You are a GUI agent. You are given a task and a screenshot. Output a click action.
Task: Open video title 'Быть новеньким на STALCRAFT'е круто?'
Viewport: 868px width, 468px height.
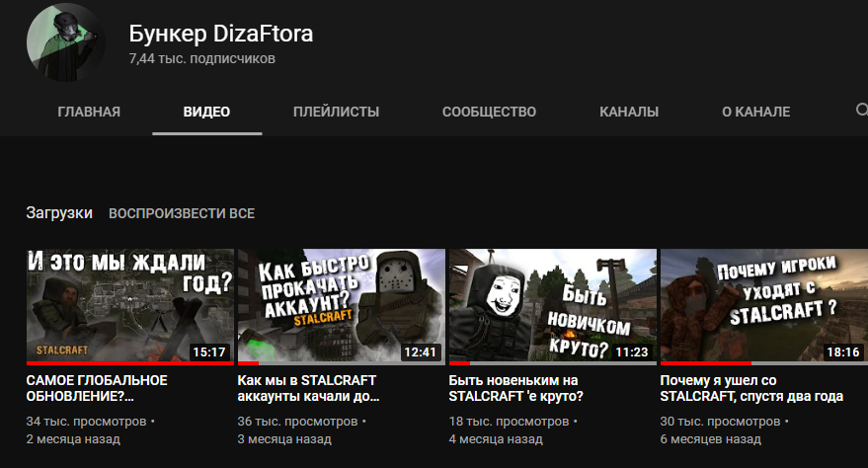point(515,388)
